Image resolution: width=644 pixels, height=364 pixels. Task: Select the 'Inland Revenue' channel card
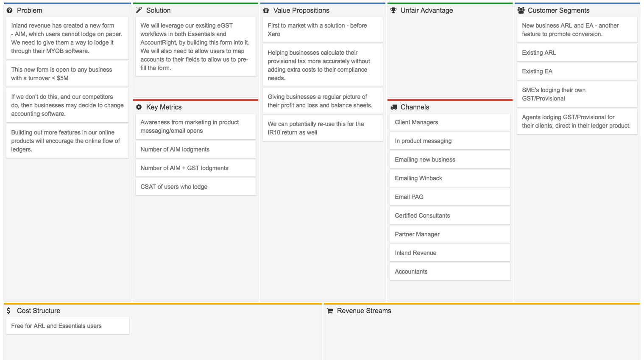[x=450, y=253]
